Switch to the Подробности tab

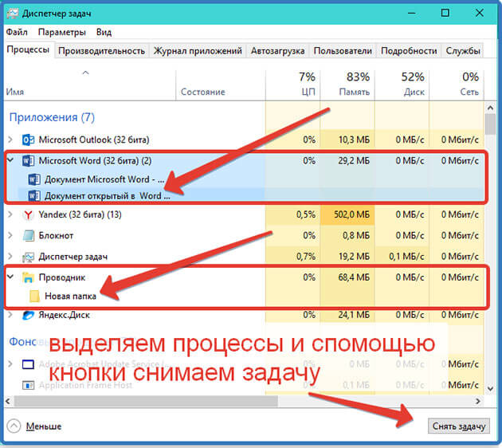[409, 51]
